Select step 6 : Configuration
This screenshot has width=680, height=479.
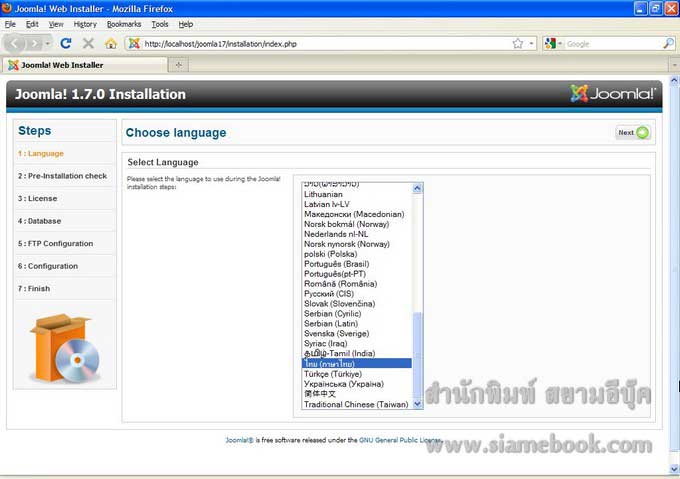(x=48, y=266)
